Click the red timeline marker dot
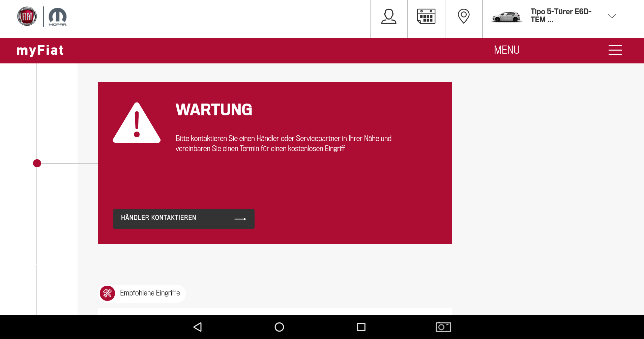The height and width of the screenshot is (339, 644). coord(37,163)
